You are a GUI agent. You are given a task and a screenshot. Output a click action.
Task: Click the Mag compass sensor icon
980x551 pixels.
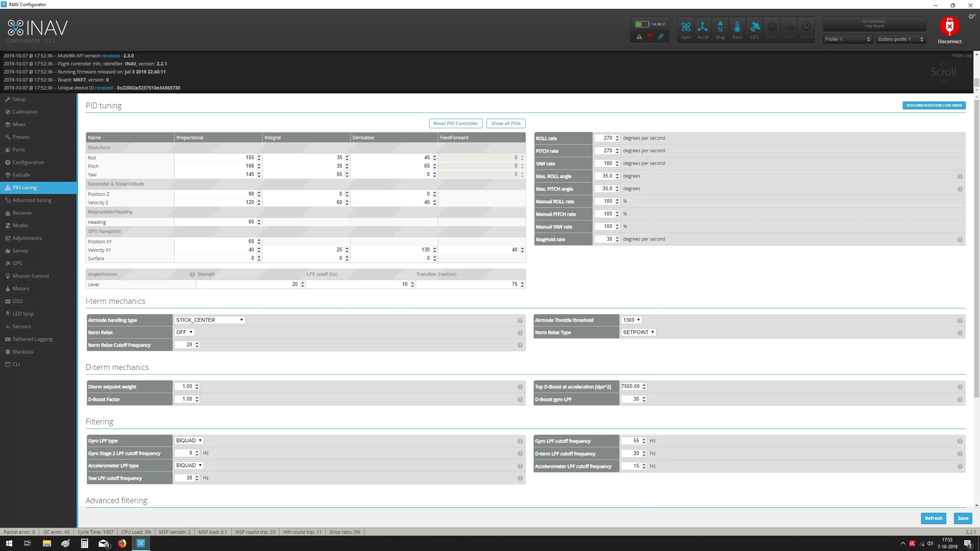pyautogui.click(x=720, y=27)
